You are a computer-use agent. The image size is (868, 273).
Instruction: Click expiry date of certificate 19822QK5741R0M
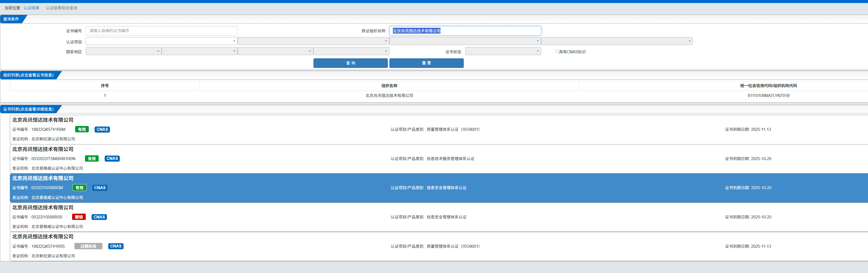point(761,129)
